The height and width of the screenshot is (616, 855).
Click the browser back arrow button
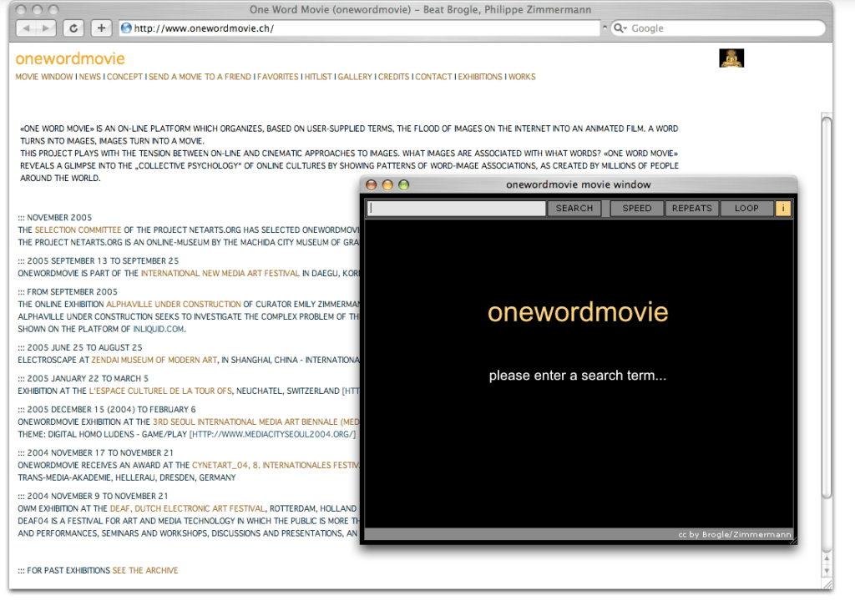pos(26,28)
